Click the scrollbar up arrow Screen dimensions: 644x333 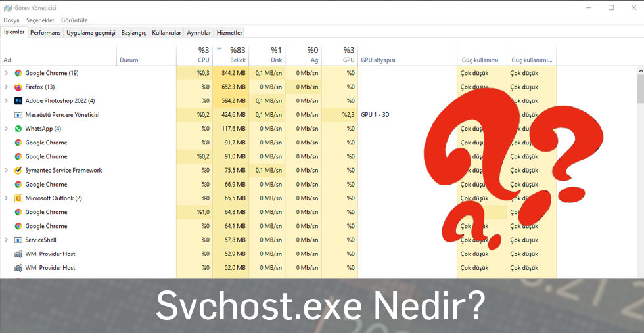point(640,71)
